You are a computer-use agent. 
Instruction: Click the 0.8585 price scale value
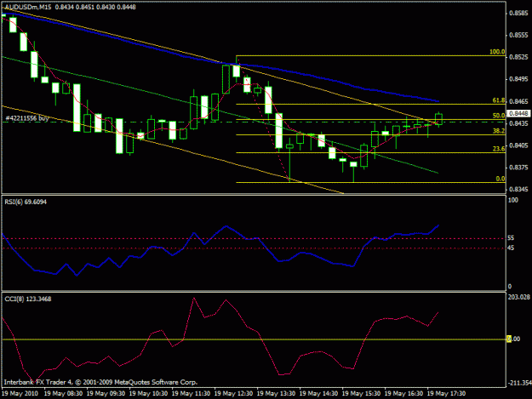tap(518, 14)
